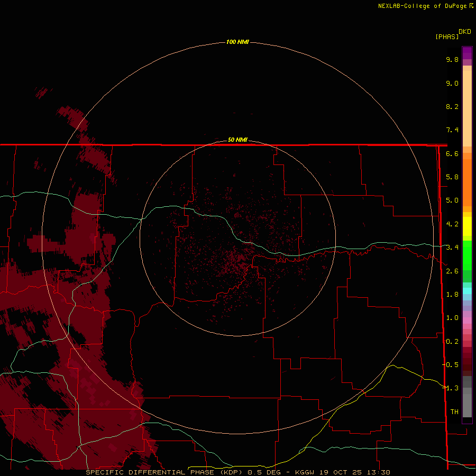Select the 7.4 legend value
Image resolution: width=476 pixels, height=476 pixels.
[452, 130]
